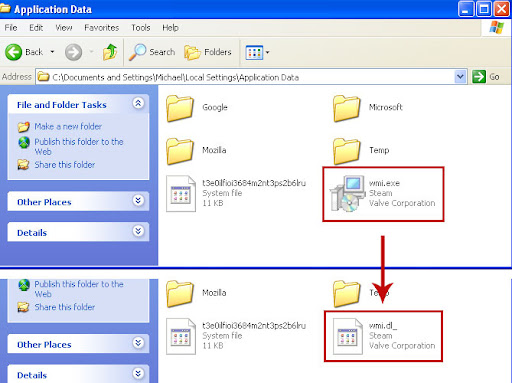This screenshot has width=512, height=383.
Task: Open the View menu
Action: (x=64, y=28)
